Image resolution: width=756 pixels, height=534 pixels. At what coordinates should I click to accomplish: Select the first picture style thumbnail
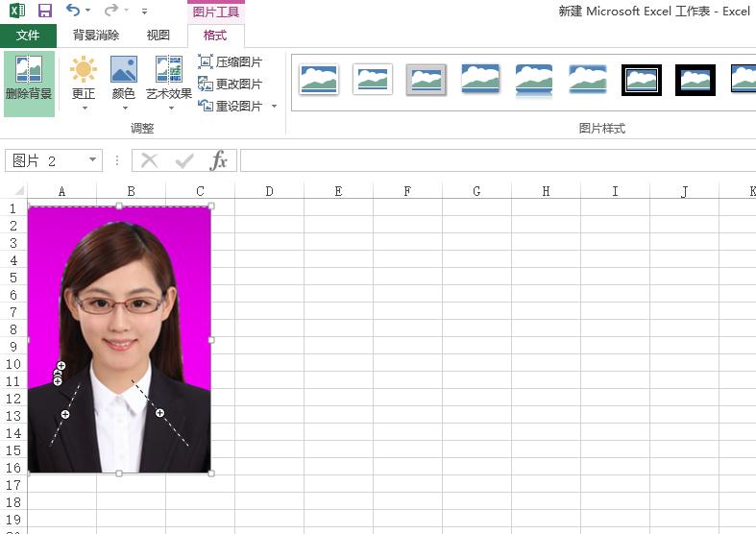coord(319,80)
